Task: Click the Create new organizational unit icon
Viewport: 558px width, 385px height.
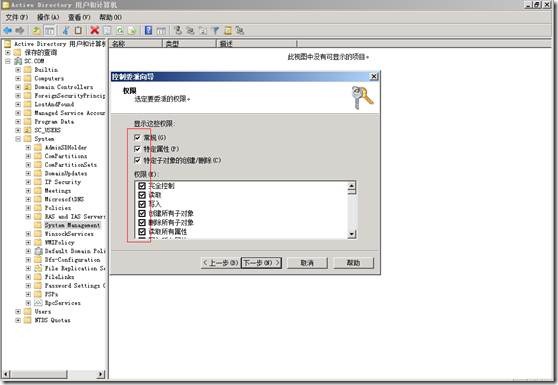Action: [x=203, y=31]
